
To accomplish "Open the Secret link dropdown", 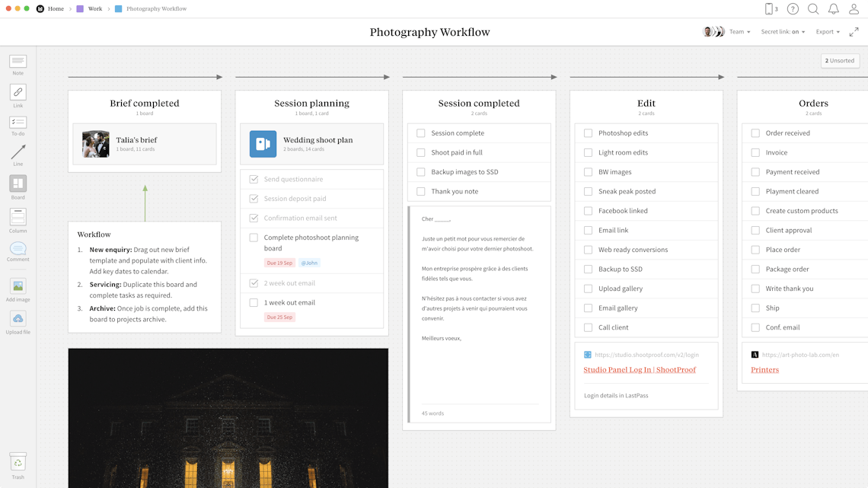I will 783,31.
